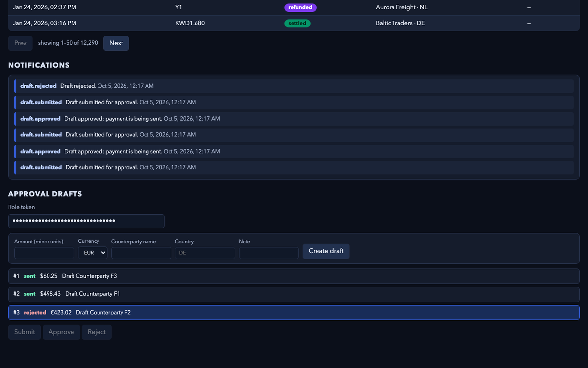The height and width of the screenshot is (368, 588).
Task: Click the settled status badge
Action: 297,23
